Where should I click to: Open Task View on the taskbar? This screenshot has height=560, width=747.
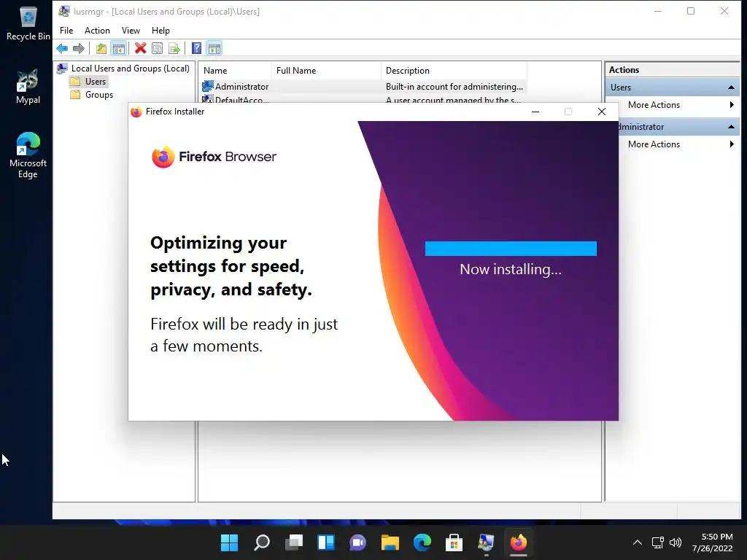click(x=294, y=542)
